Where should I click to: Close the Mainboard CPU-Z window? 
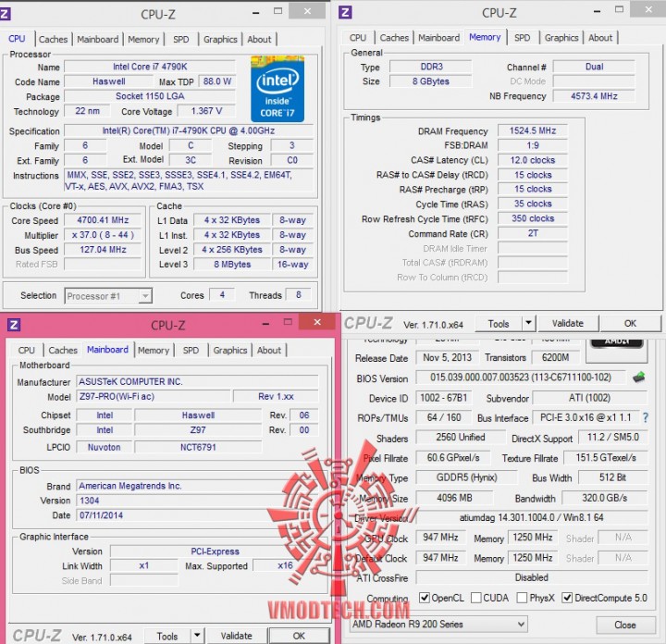coord(317,322)
